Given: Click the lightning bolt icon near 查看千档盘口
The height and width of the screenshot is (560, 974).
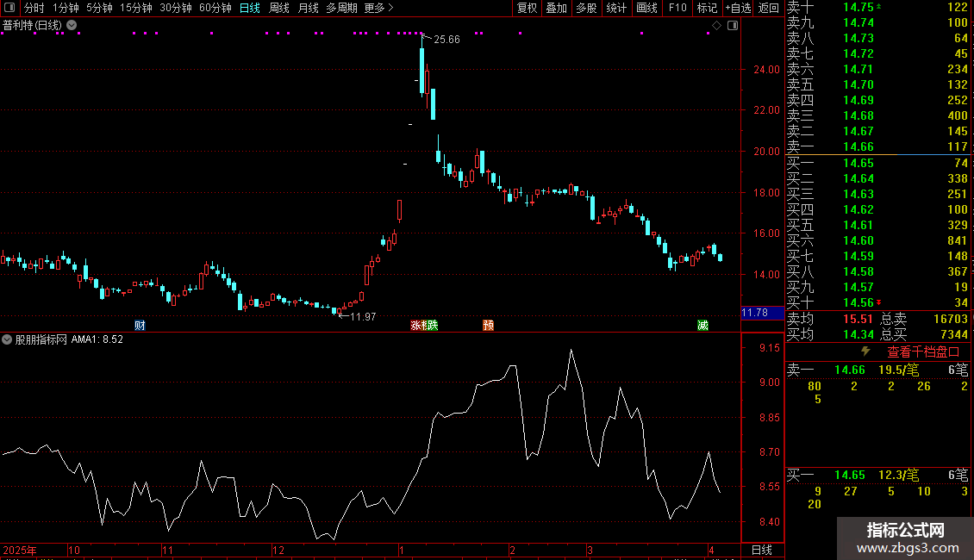Looking at the screenshot, I should [865, 352].
